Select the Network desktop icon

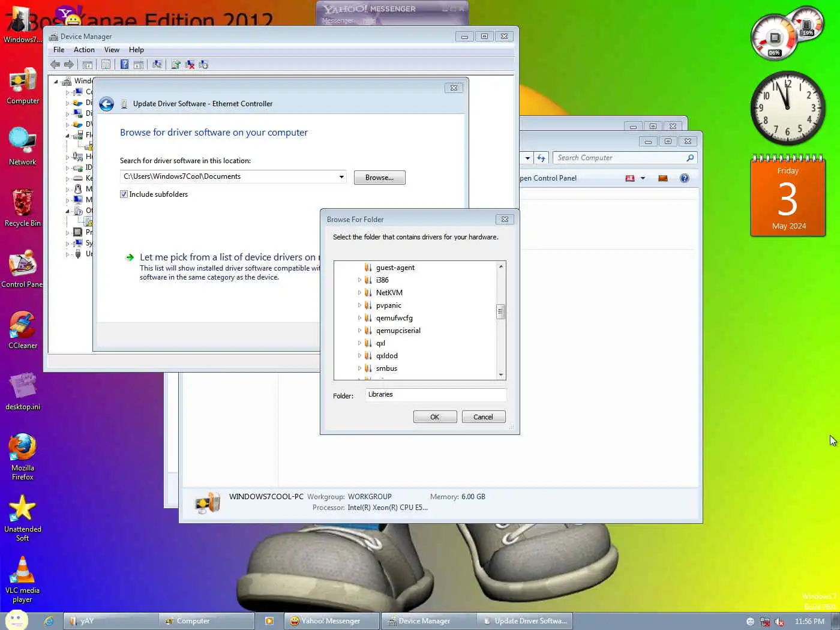pyautogui.click(x=22, y=146)
